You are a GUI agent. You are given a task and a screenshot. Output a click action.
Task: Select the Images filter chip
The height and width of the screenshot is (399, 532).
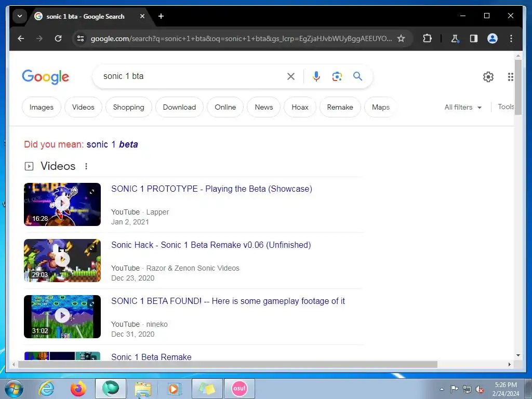click(x=42, y=107)
